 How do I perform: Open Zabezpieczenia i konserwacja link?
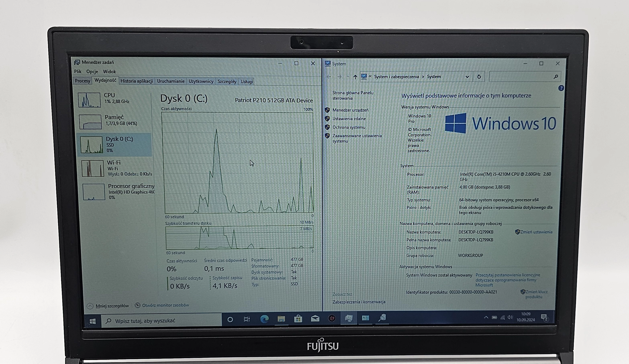(x=359, y=302)
